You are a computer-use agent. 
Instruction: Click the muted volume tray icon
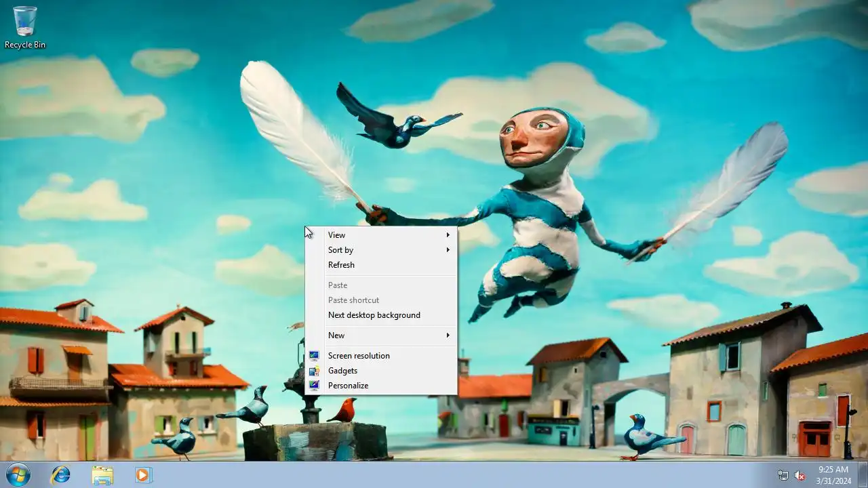click(x=800, y=475)
